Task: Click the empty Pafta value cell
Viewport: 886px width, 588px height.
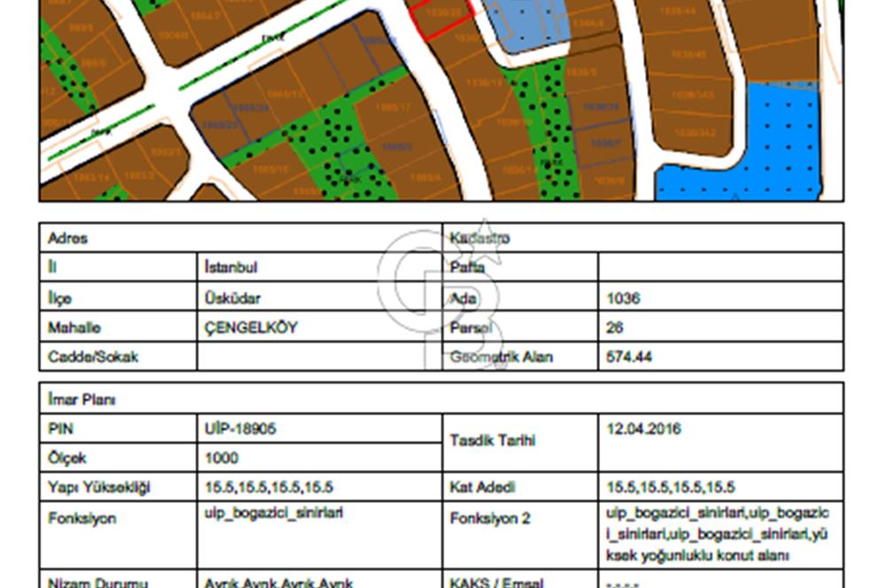Action: (719, 267)
